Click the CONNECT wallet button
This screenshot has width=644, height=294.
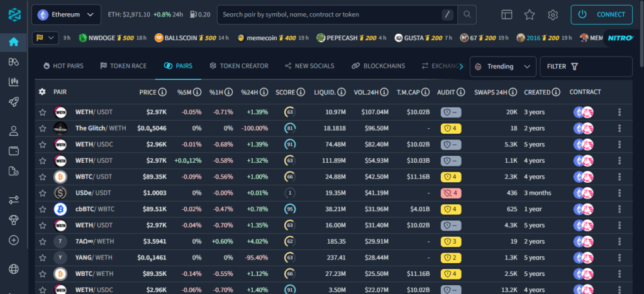click(x=602, y=14)
